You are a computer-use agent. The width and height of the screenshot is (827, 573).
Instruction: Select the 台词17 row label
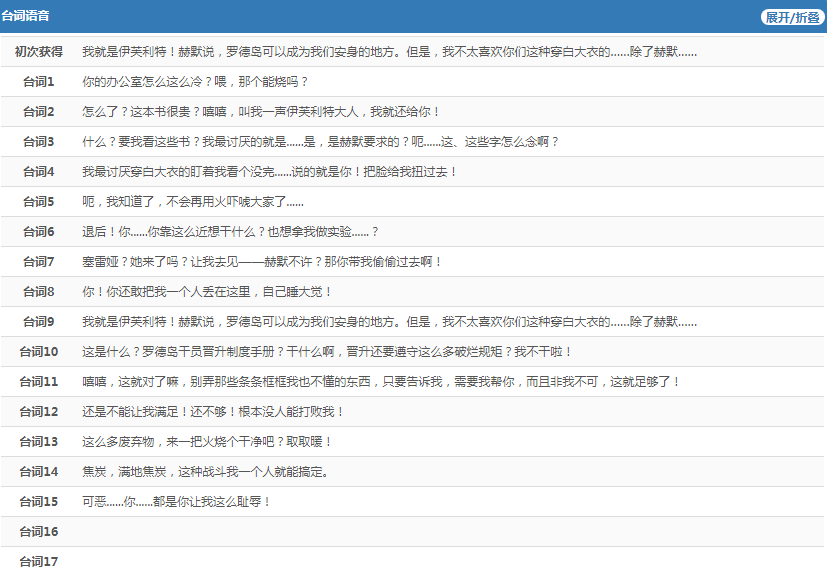38,561
